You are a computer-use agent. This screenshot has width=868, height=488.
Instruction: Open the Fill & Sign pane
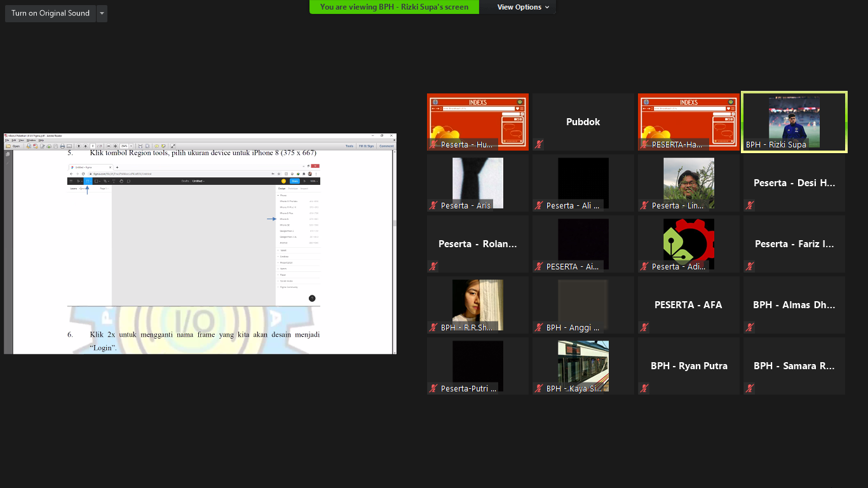pyautogui.click(x=366, y=146)
